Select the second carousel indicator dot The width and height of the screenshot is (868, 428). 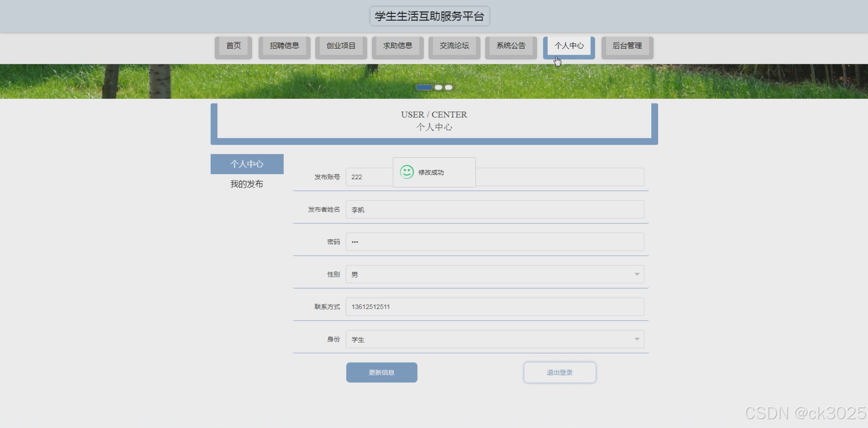coord(438,87)
